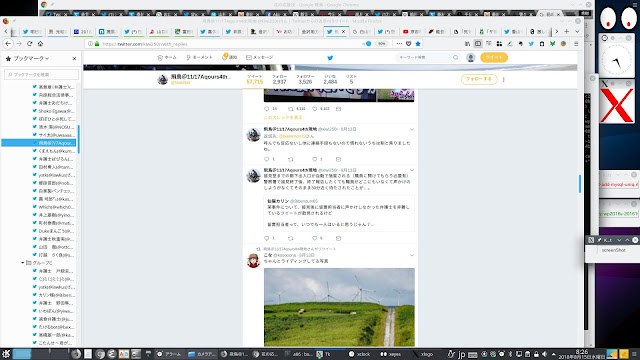Viewport: 640px width, 360px height.
Task: Like the tweet quoting 仙猫カリン
Action: [x=315, y=238]
